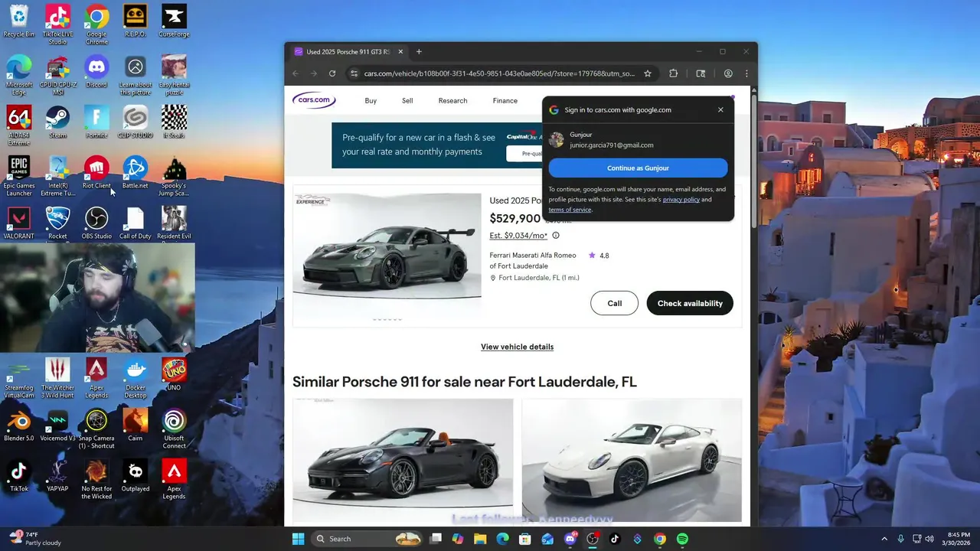
Task: Open CLIP STUDIO desktop icon
Action: pos(135,122)
